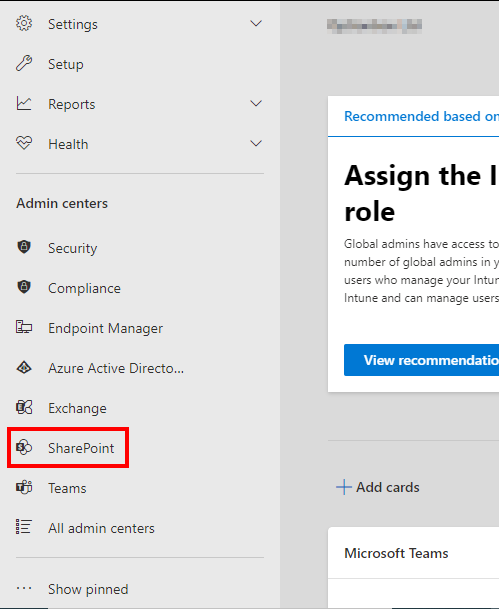499x609 pixels.
Task: Expand the Health chevron
Action: [256, 144]
